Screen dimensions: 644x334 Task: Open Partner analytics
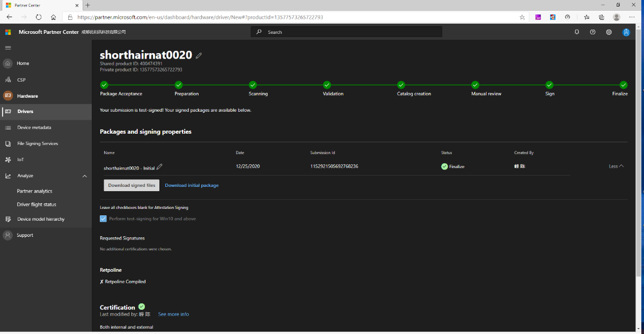pos(34,191)
